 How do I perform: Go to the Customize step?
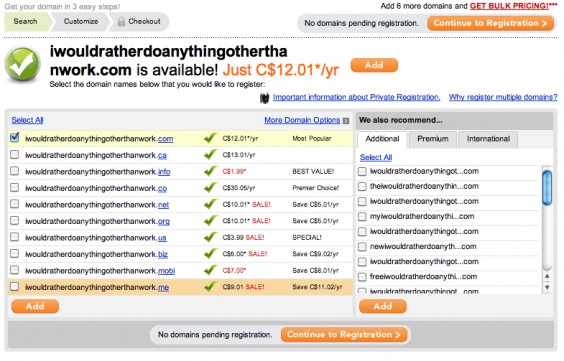(81, 22)
